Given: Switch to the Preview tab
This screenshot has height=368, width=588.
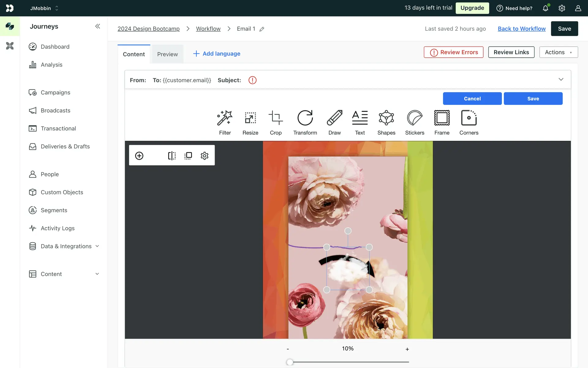Looking at the screenshot, I should tap(167, 54).
